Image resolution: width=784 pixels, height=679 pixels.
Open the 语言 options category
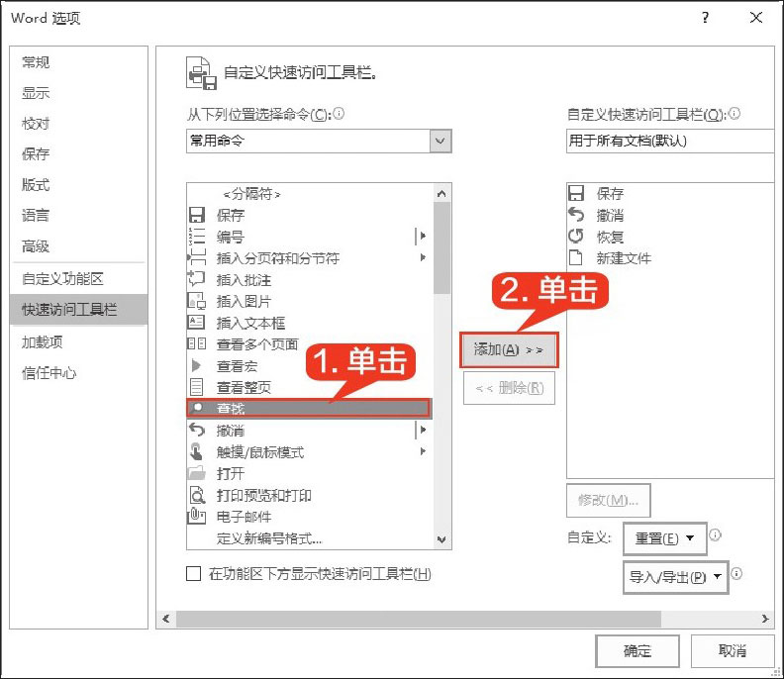click(36, 216)
